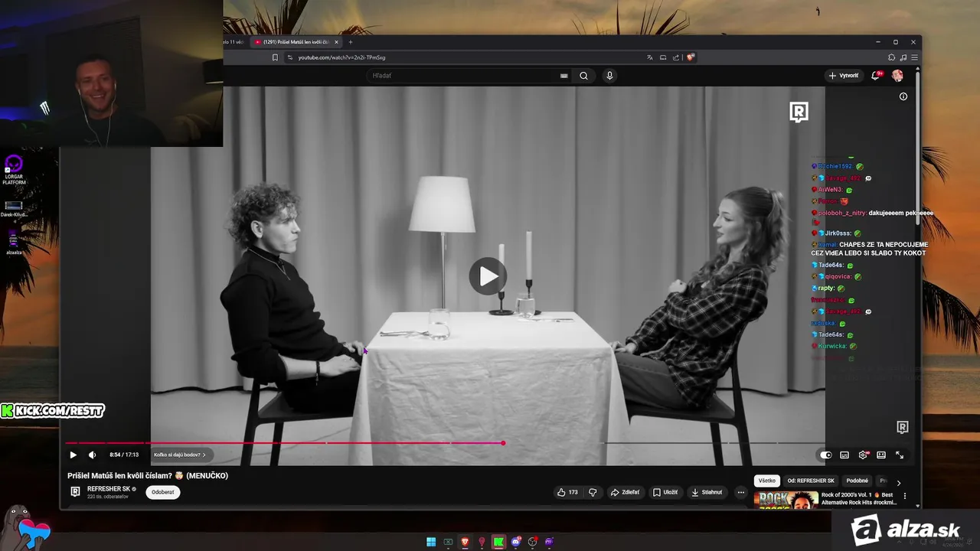Click the bookmark icon in the address bar
980x551 pixels.
point(275,57)
